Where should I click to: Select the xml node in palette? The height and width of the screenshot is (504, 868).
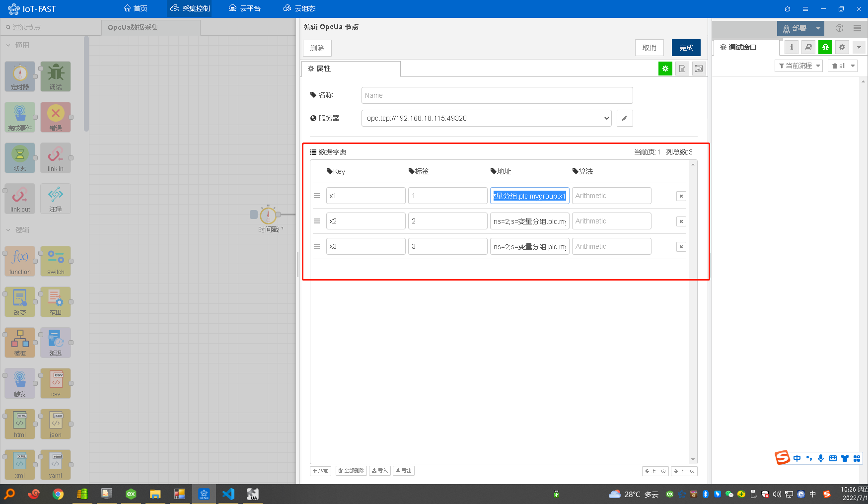[20, 465]
